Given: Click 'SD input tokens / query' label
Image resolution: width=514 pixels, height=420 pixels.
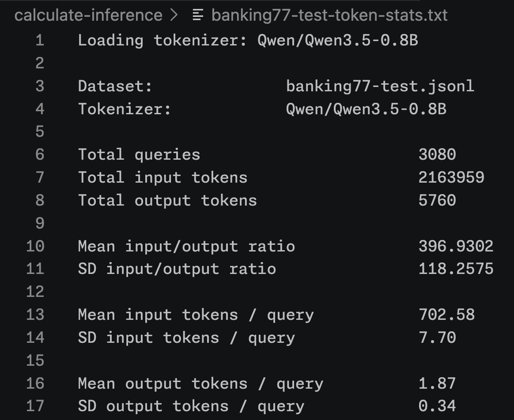Looking at the screenshot, I should click(x=186, y=338).
